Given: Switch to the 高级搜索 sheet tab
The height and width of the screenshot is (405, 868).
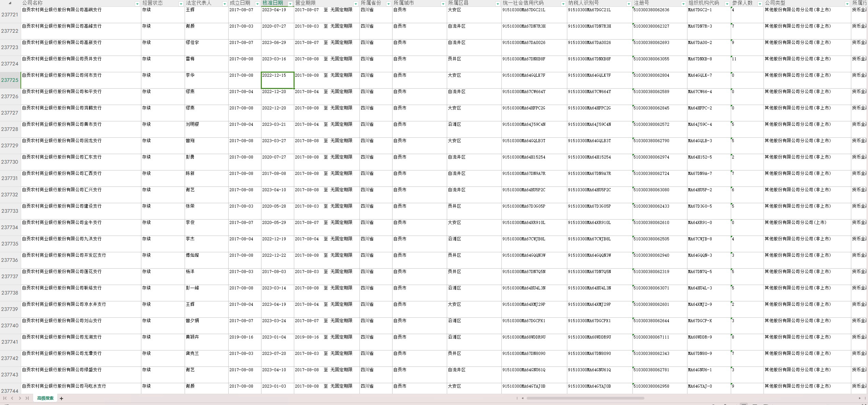Looking at the screenshot, I should pos(45,398).
